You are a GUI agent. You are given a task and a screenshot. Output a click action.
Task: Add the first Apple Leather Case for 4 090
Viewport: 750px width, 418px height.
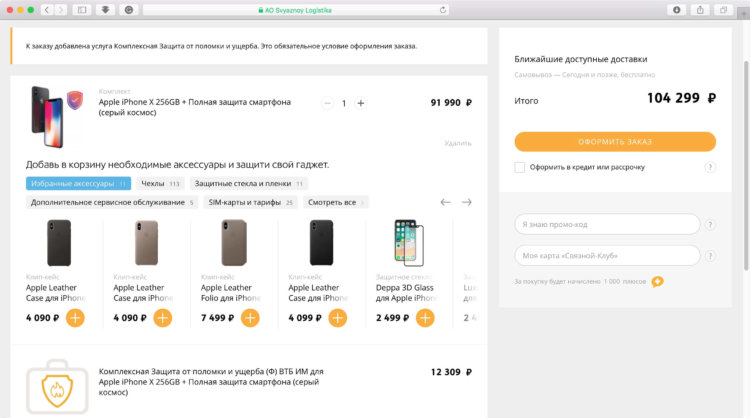(x=75, y=318)
